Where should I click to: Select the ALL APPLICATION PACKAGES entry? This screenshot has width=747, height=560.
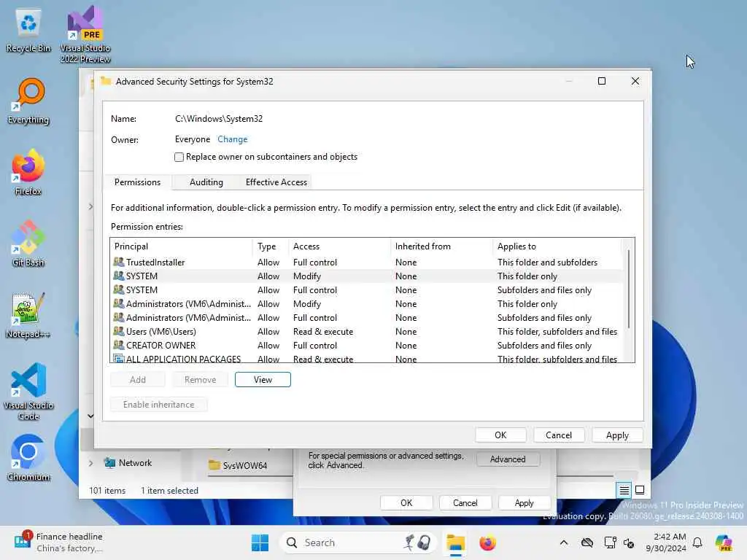pyautogui.click(x=367, y=358)
